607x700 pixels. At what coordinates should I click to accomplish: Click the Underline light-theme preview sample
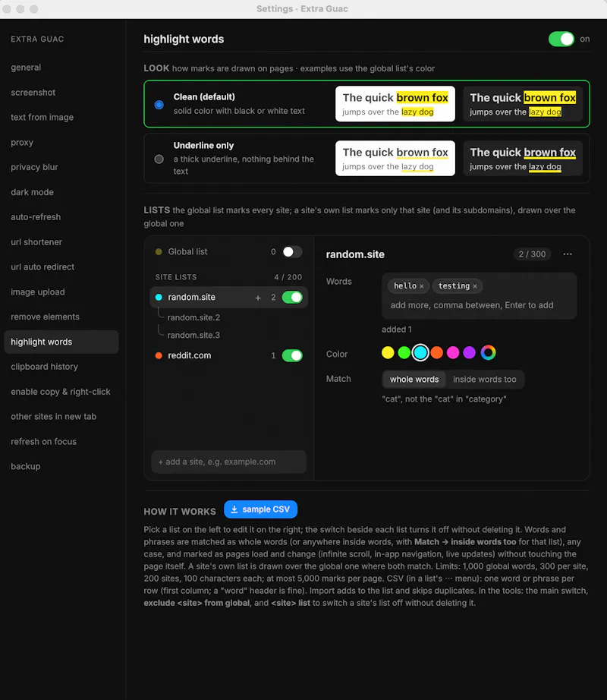click(395, 159)
